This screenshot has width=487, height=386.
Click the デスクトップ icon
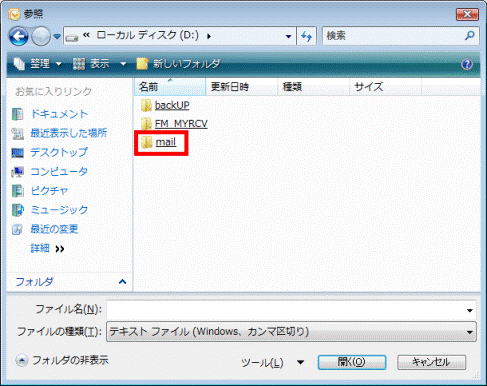tap(17, 153)
